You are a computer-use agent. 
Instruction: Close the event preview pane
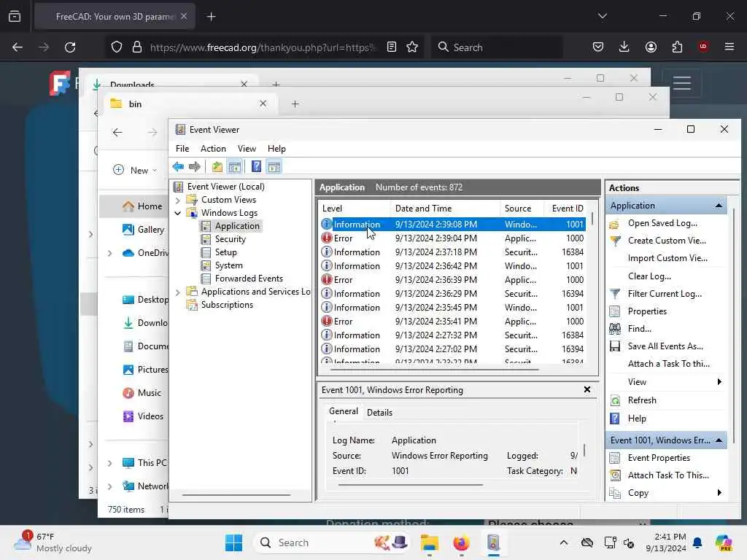click(587, 389)
